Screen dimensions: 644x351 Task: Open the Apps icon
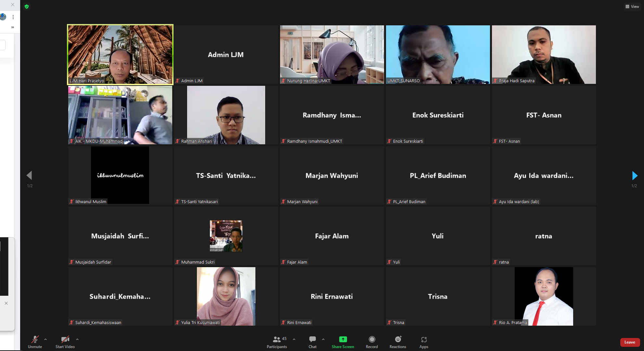(x=424, y=340)
